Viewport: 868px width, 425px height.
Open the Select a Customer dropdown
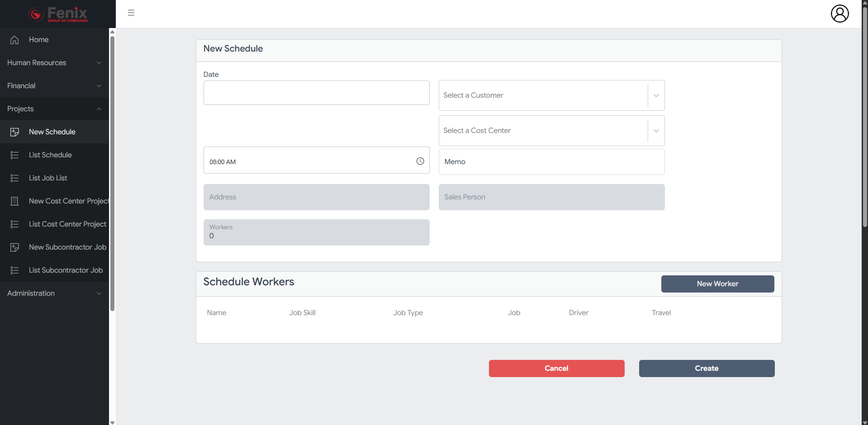pos(551,95)
